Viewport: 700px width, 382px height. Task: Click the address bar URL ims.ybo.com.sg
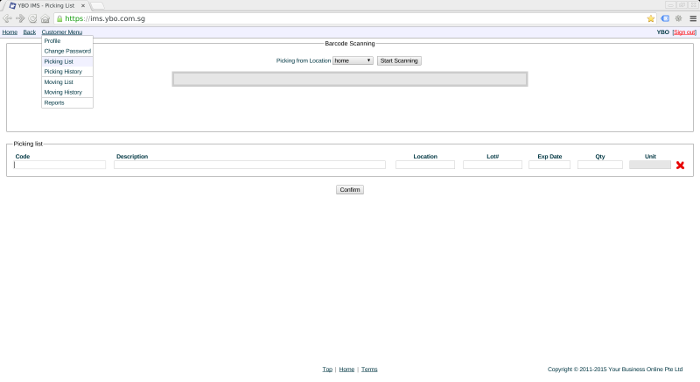pyautogui.click(x=105, y=19)
